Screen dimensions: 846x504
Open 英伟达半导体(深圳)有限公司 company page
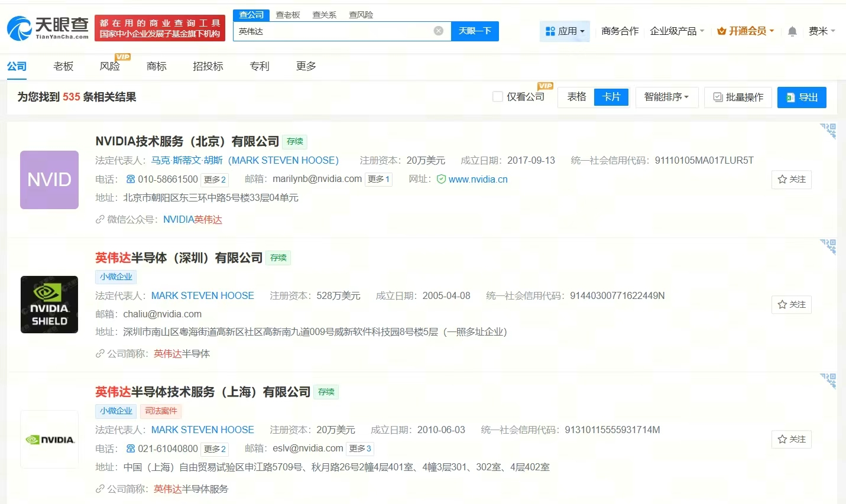click(x=179, y=258)
